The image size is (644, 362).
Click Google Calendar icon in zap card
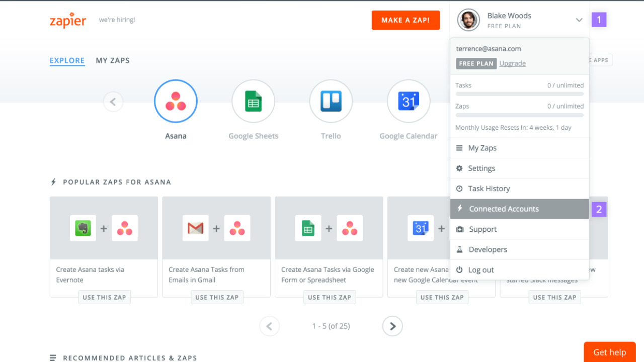(x=421, y=228)
